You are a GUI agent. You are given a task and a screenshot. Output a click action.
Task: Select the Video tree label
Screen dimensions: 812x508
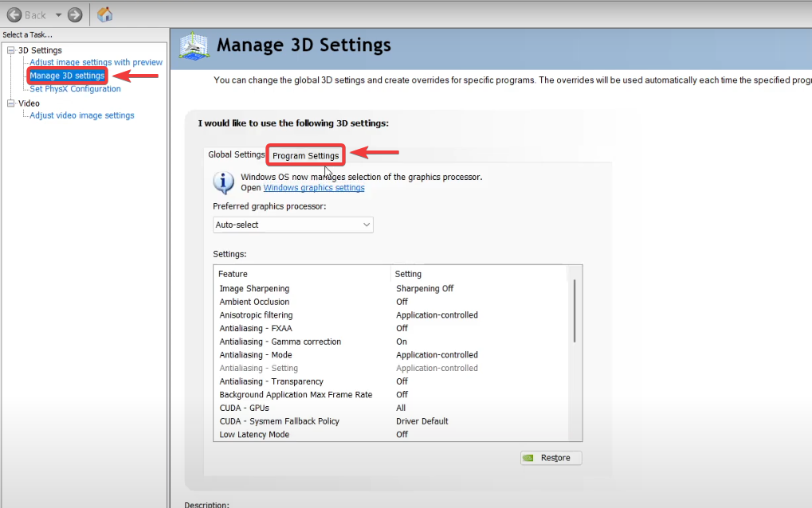point(29,103)
